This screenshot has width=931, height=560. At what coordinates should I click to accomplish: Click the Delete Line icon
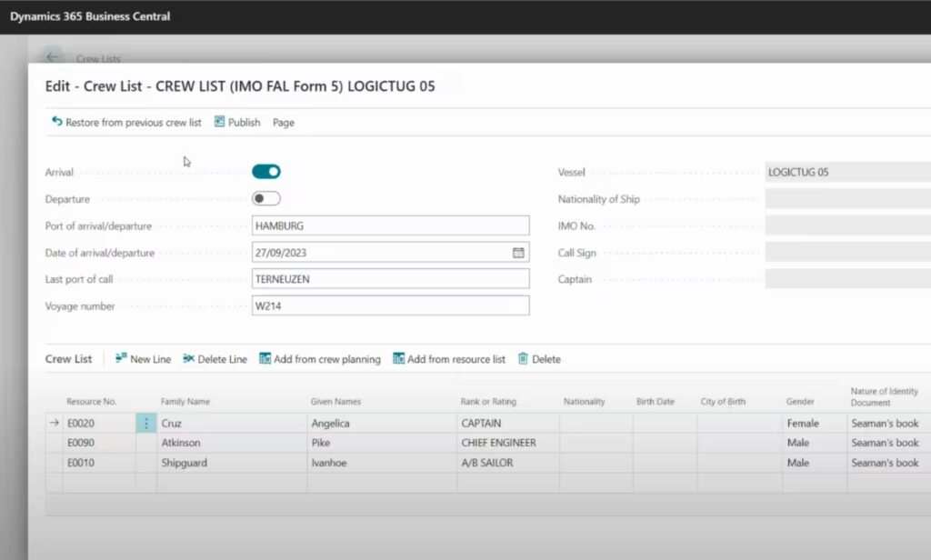point(188,359)
